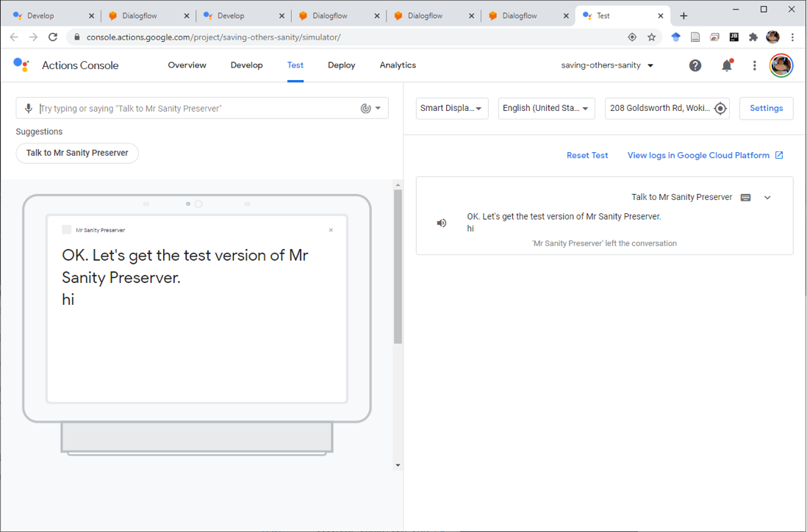Open the Analytics tab
The image size is (807, 532).
point(398,65)
